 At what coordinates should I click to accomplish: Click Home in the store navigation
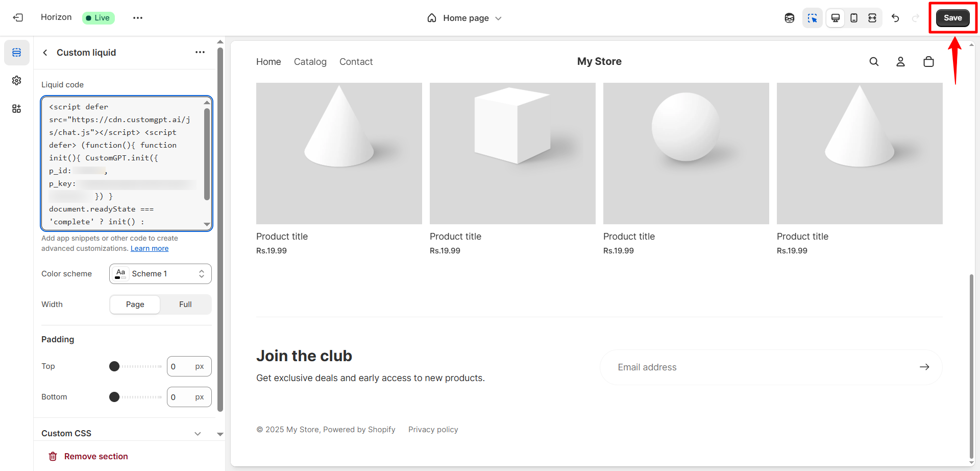(268, 62)
